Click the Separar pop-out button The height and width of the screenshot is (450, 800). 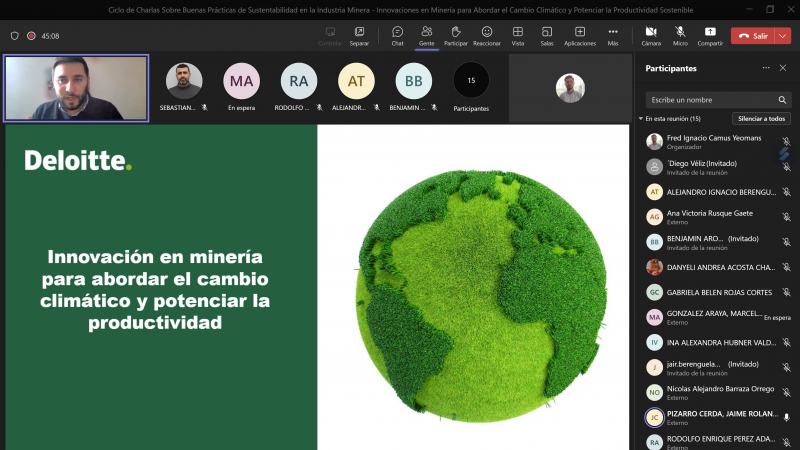coord(359,36)
